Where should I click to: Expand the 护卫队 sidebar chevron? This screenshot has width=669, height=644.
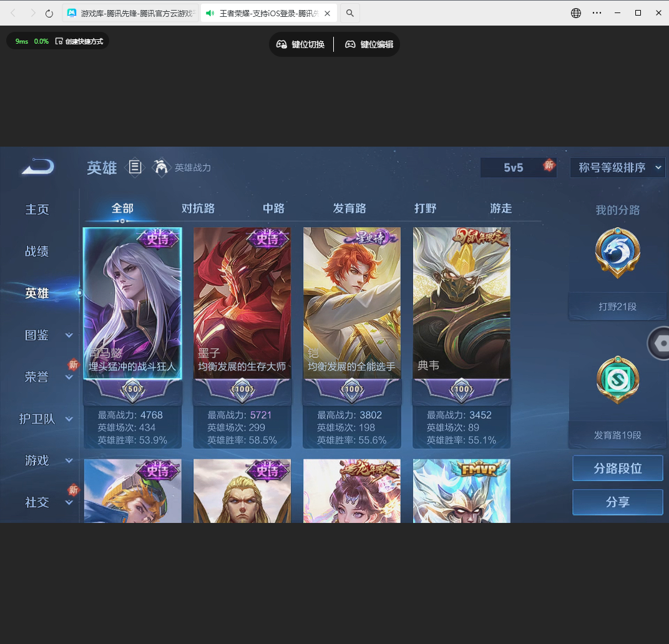tap(69, 419)
